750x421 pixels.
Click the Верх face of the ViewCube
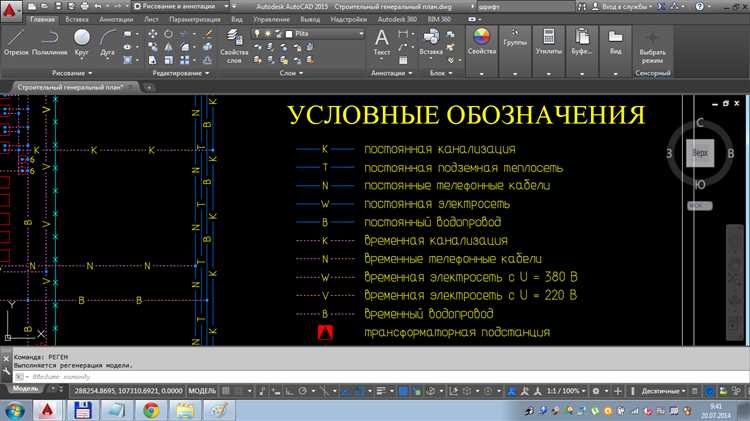700,153
